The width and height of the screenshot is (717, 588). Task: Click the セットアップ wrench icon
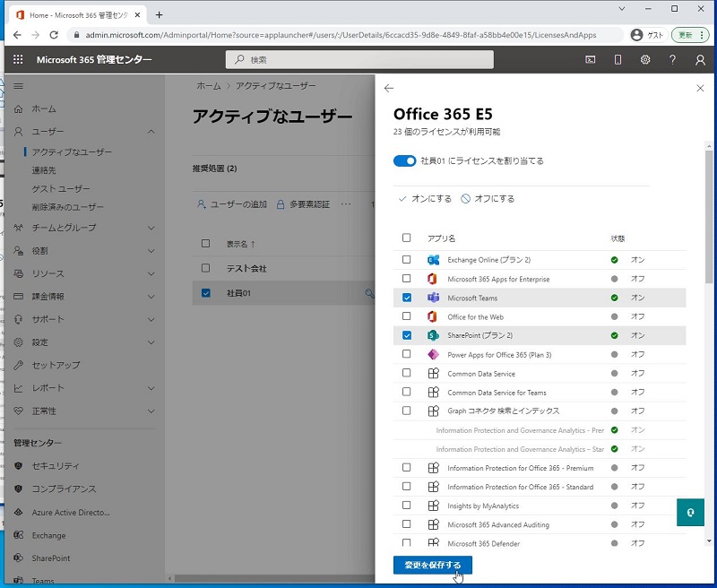pyautogui.click(x=18, y=365)
